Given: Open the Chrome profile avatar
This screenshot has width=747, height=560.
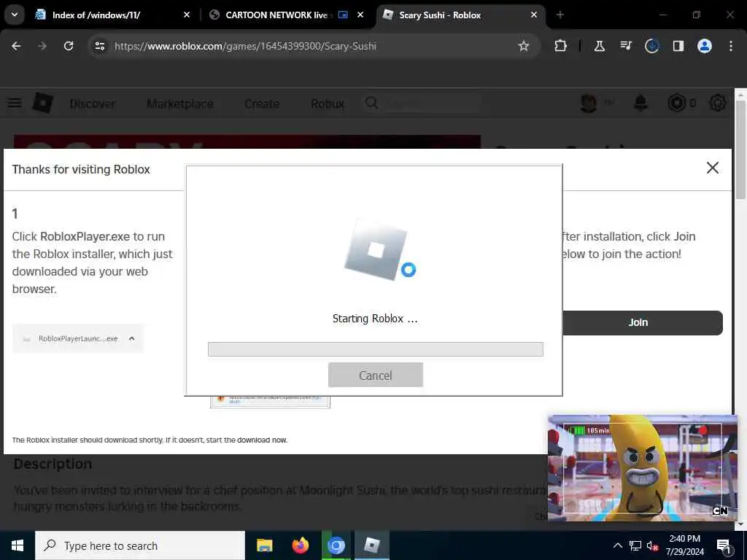Looking at the screenshot, I should pyautogui.click(x=705, y=46).
